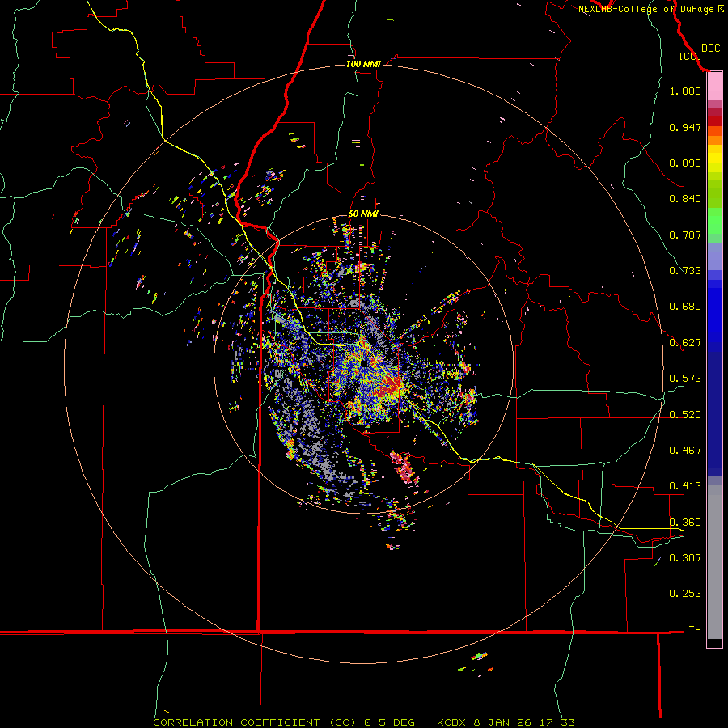The width and height of the screenshot is (728, 728).
Task: Click the 0.893 scale value
Action: [685, 163]
